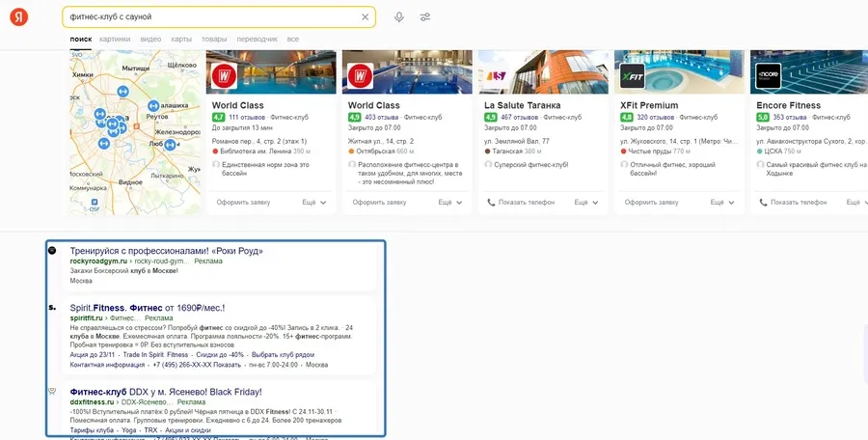This screenshot has height=440, width=868.
Task: Open search settings sliders icon
Action: click(x=425, y=17)
